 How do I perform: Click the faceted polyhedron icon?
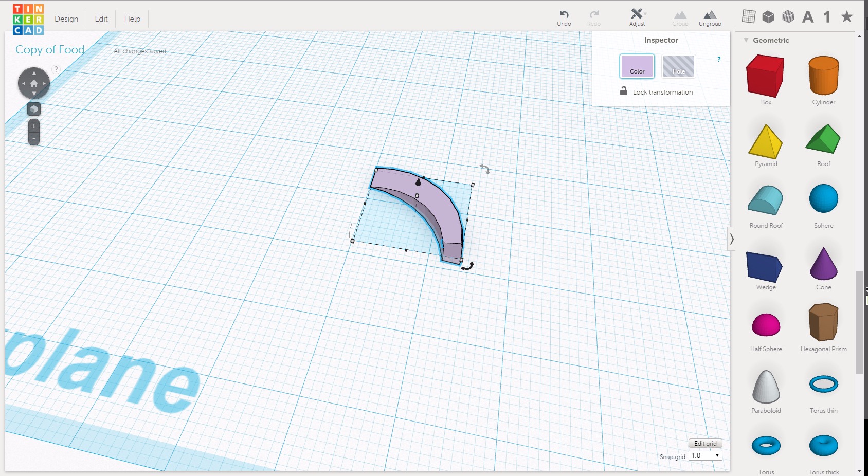click(x=788, y=16)
